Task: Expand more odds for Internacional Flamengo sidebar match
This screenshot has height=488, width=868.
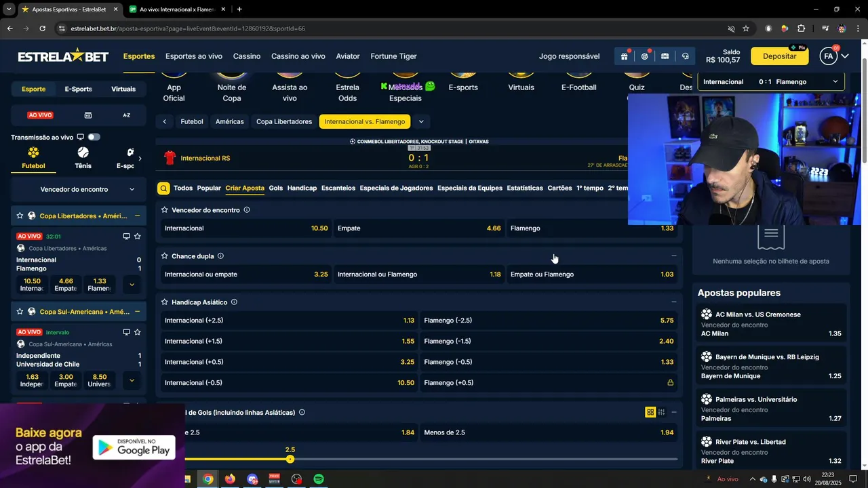Action: [x=132, y=285]
